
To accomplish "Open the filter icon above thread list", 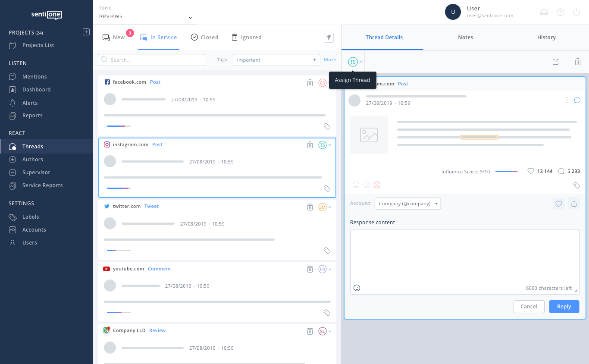I will point(329,38).
